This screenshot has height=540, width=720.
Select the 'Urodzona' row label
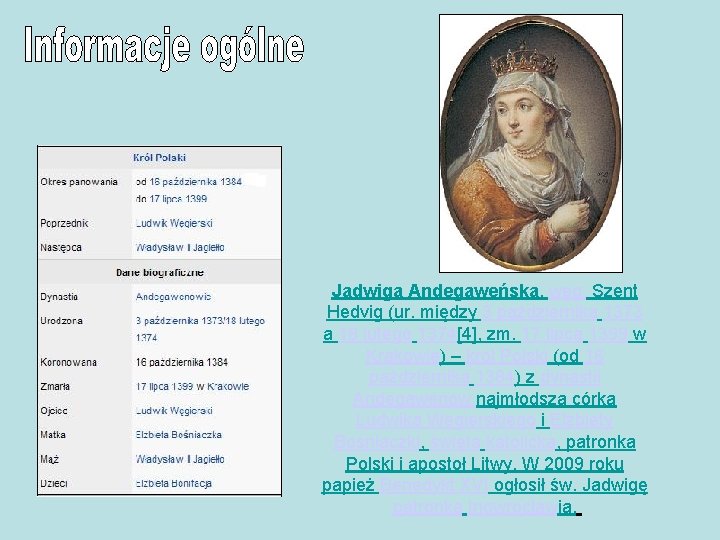pos(62,321)
